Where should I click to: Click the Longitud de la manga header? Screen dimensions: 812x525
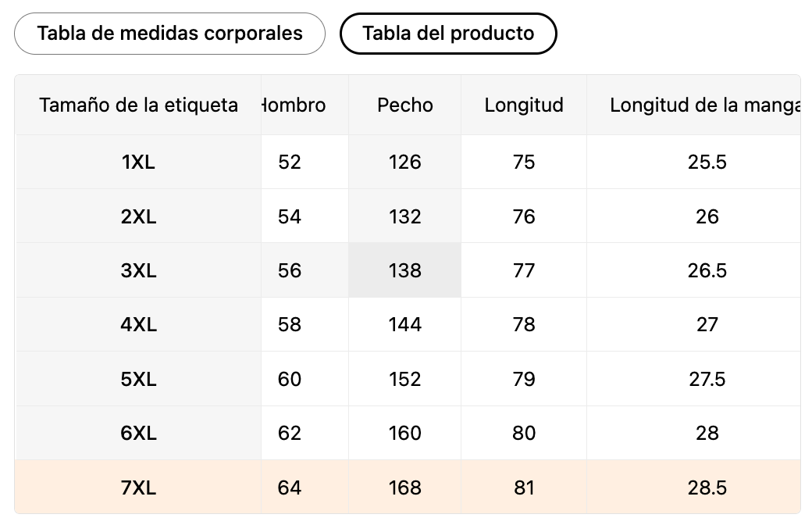pos(703,105)
